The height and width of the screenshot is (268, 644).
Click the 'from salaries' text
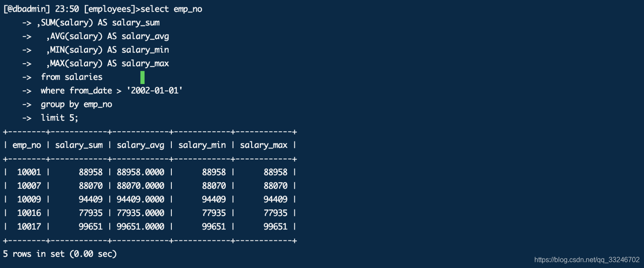click(72, 77)
